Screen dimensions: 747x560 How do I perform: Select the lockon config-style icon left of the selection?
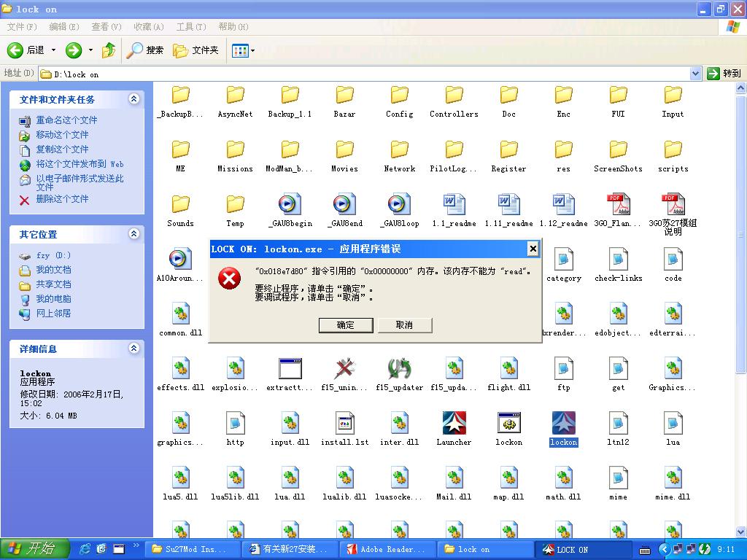[x=508, y=424]
